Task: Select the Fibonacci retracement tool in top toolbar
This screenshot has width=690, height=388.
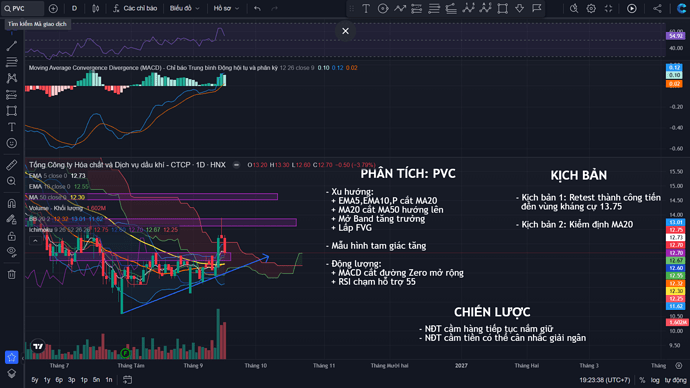Action: point(417,8)
